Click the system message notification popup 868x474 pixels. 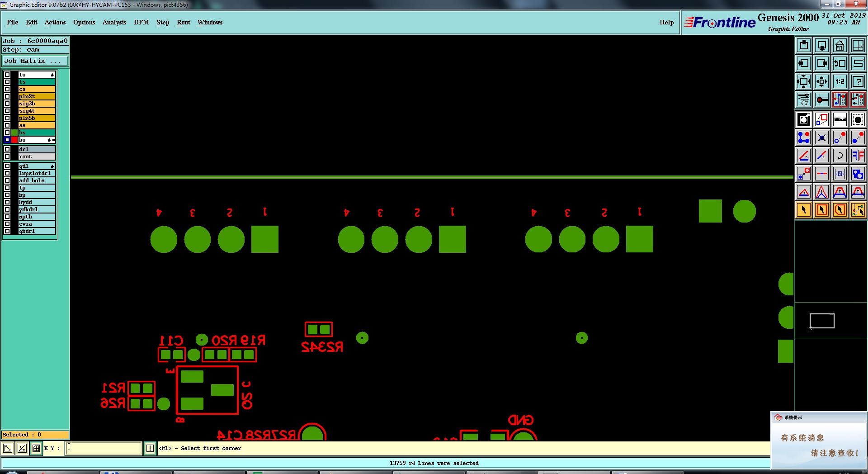(x=819, y=440)
